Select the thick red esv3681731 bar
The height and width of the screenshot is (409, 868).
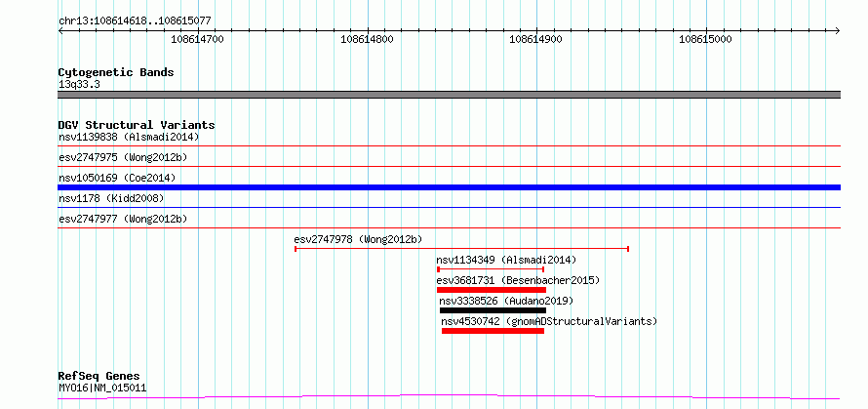[x=491, y=290]
